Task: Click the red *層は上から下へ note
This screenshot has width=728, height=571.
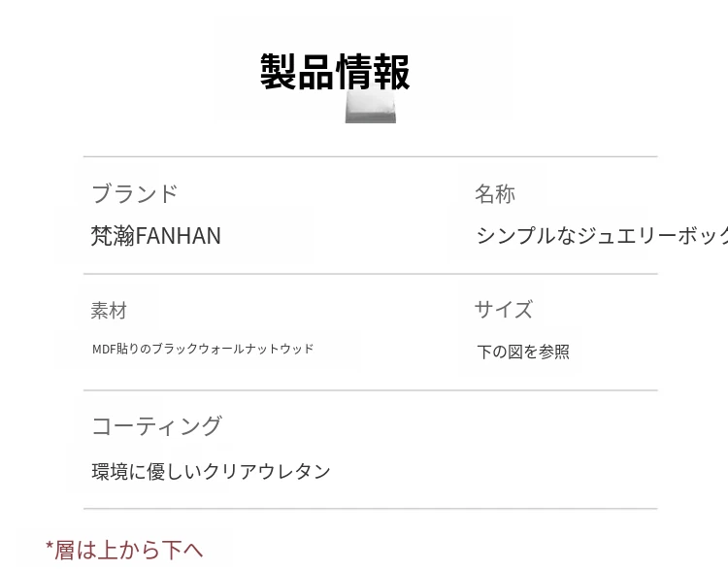Action: [124, 550]
